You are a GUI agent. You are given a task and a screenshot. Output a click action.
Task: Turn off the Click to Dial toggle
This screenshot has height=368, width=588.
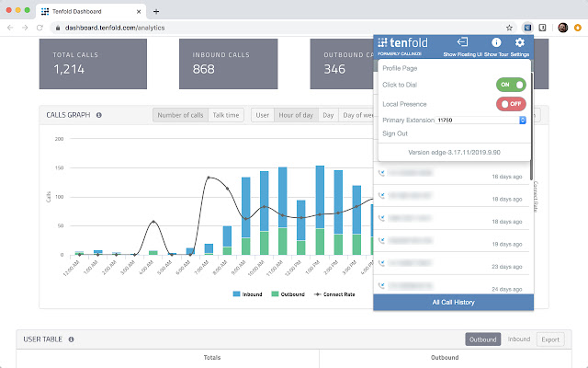pyautogui.click(x=511, y=85)
